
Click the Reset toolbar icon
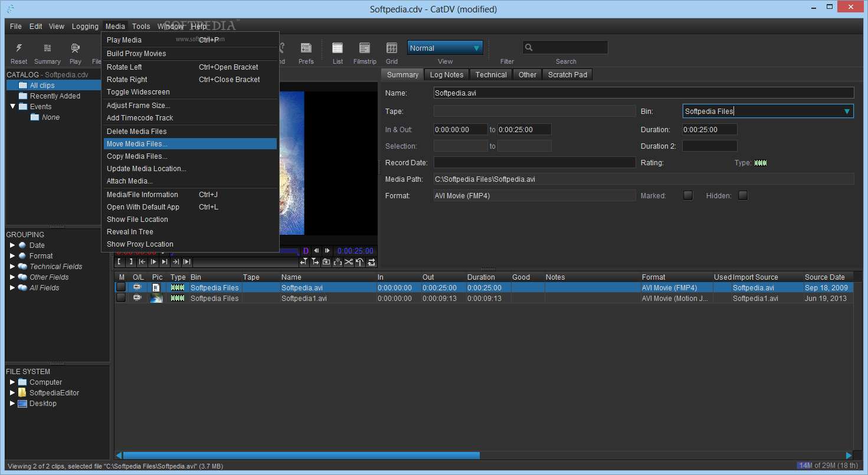click(x=19, y=48)
